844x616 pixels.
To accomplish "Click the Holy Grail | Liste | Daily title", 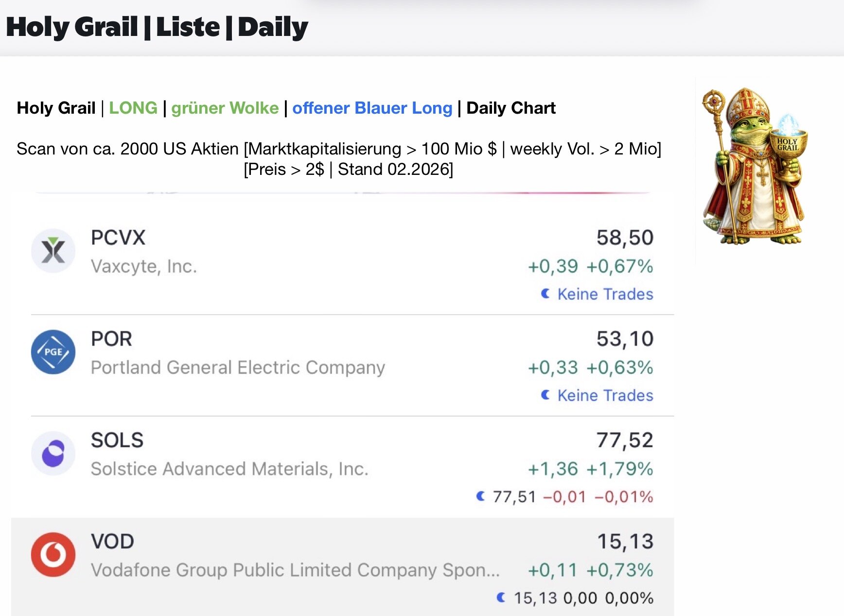I will pyautogui.click(x=157, y=27).
